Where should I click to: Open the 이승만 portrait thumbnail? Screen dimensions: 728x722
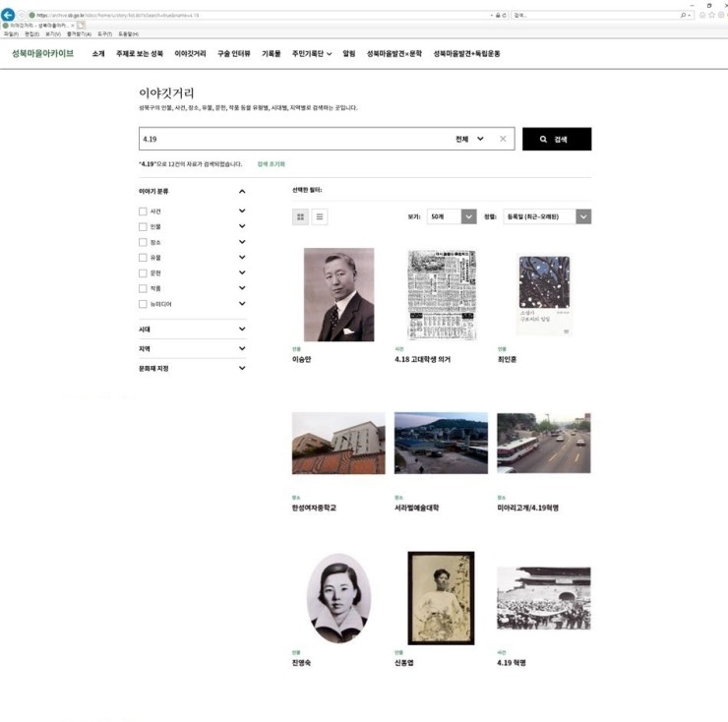[x=338, y=294]
